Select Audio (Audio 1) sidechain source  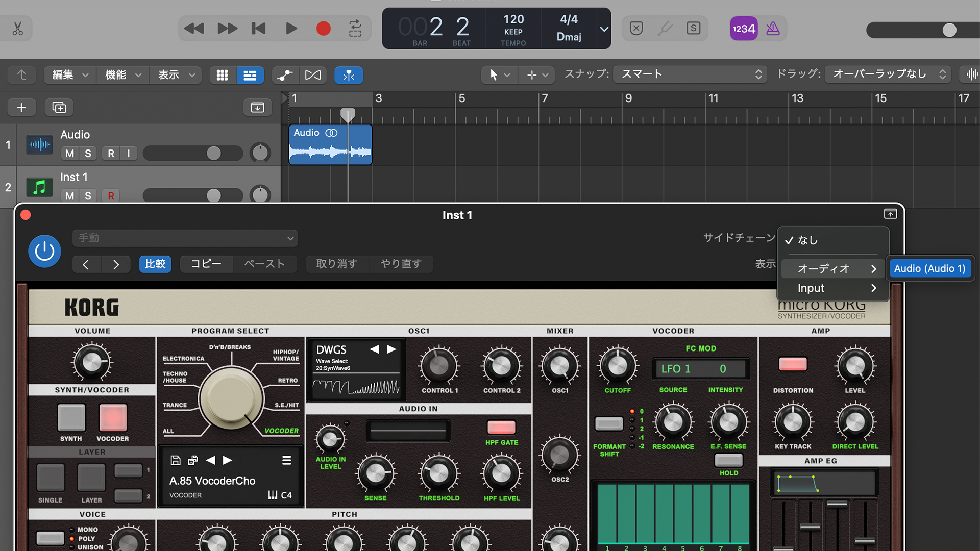pos(929,269)
